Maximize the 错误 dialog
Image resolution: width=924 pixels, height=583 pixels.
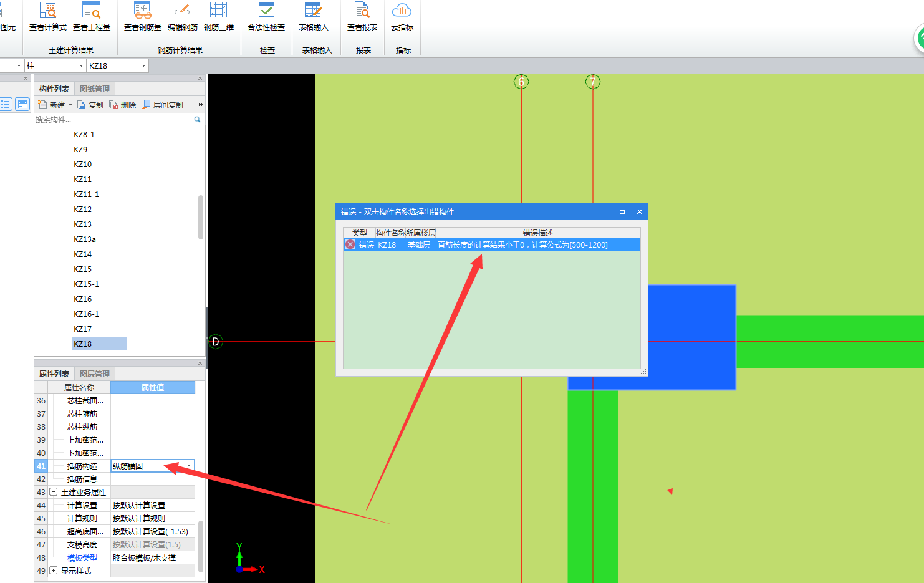(x=622, y=212)
